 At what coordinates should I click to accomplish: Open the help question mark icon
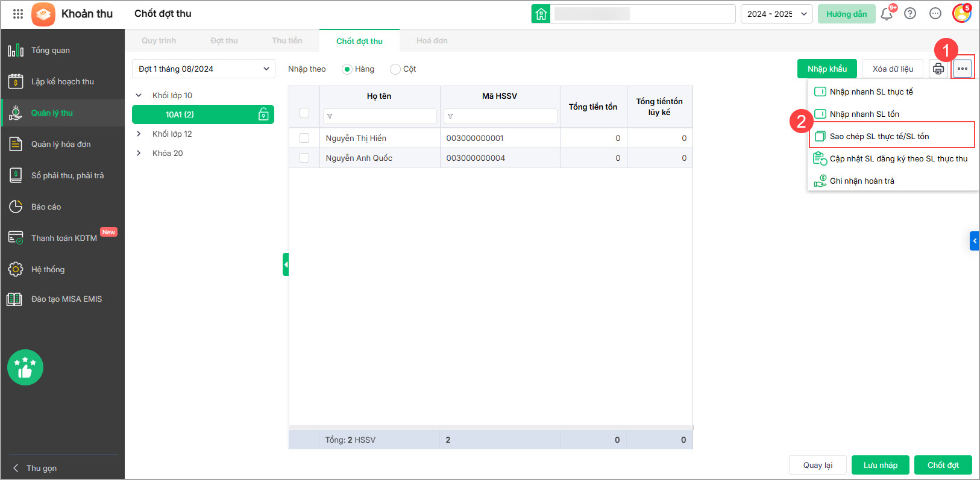pyautogui.click(x=910, y=13)
